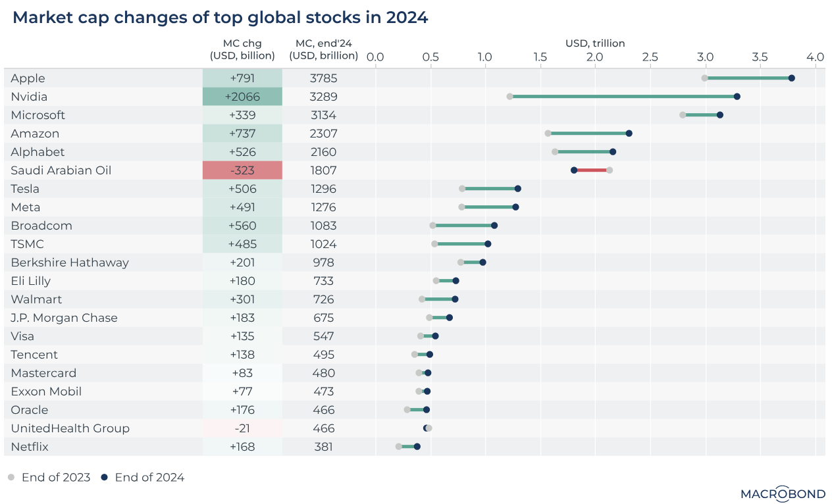The height and width of the screenshot is (504, 832).
Task: Click Apple's 3785 market cap value
Action: pos(323,78)
